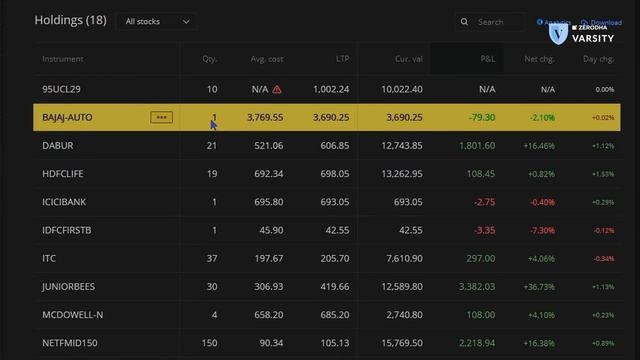The height and width of the screenshot is (360, 640).
Task: Open the All stocks filter dropdown
Action: 157,22
